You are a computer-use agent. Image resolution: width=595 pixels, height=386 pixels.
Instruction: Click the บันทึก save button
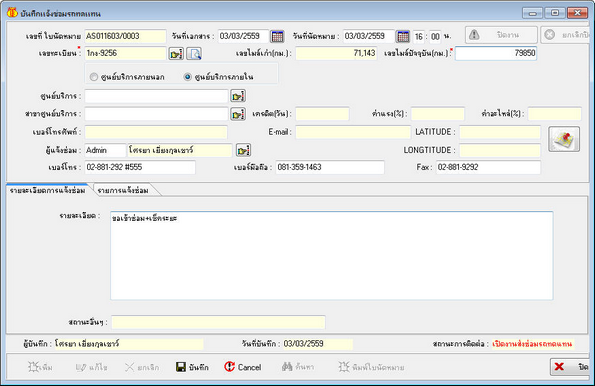(192, 367)
